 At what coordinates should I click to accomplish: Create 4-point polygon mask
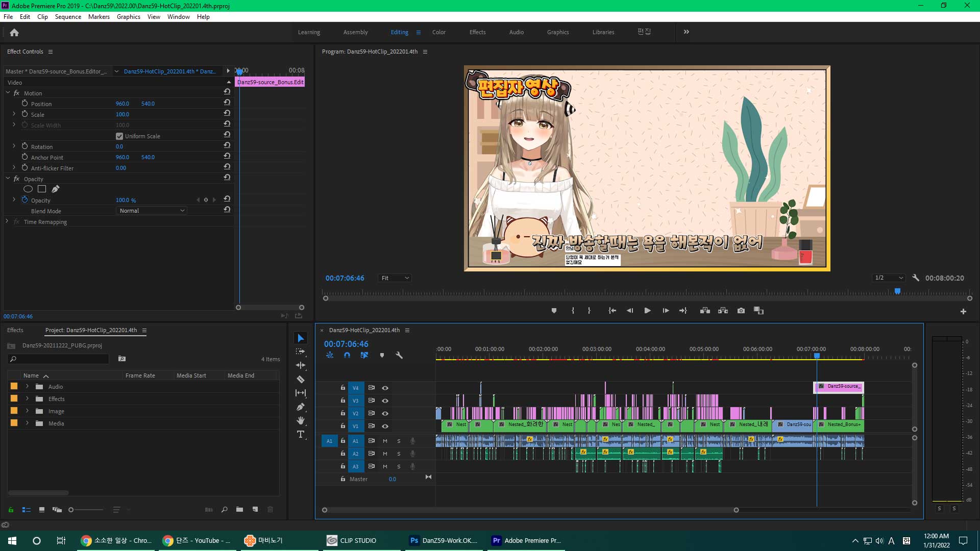[x=42, y=189]
